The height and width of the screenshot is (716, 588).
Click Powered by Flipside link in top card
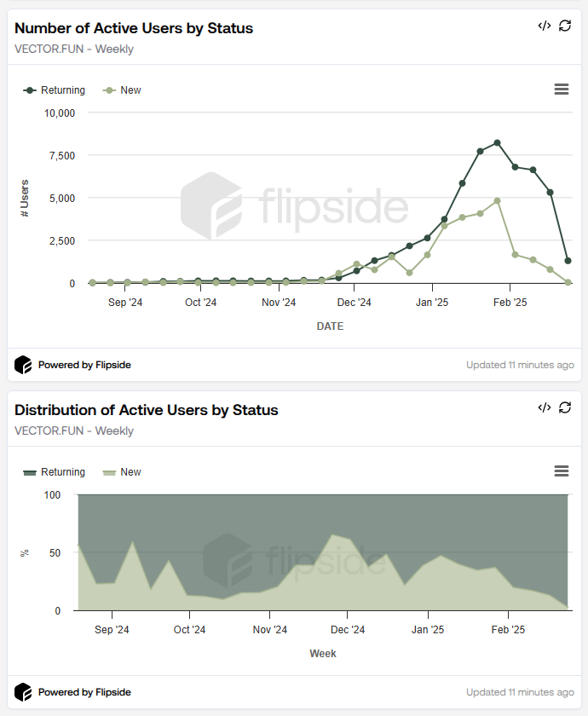tap(84, 365)
